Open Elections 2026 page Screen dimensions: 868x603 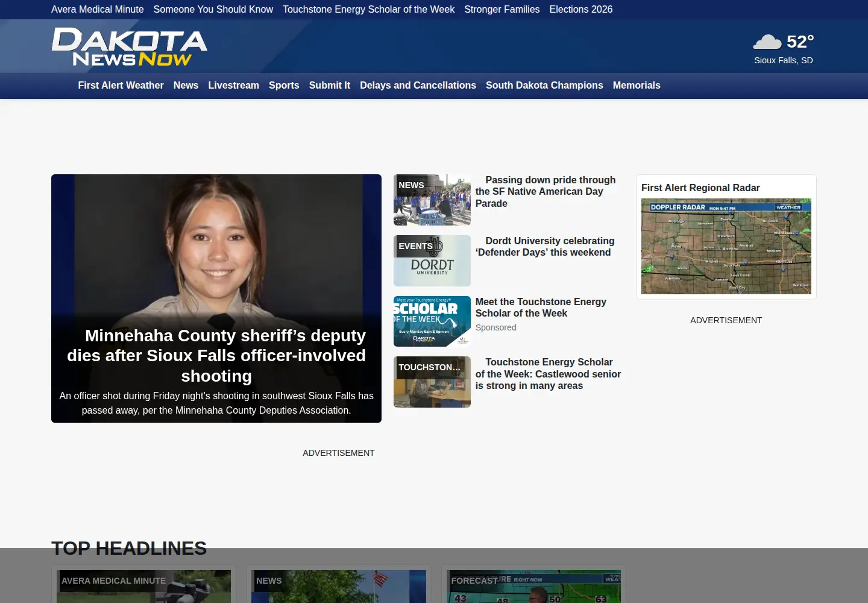click(x=581, y=9)
